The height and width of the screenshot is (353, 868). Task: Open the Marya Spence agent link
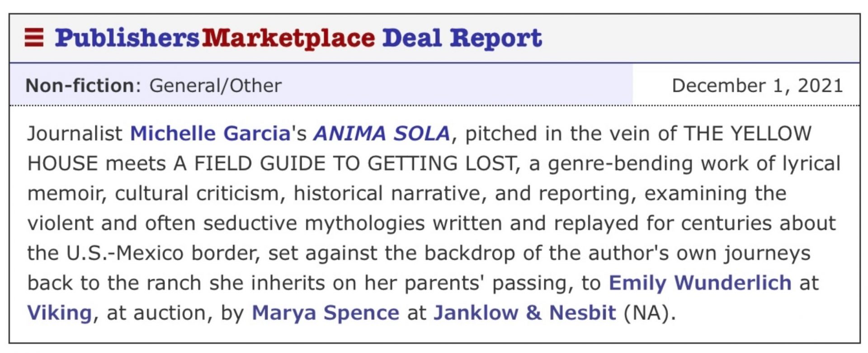(325, 313)
